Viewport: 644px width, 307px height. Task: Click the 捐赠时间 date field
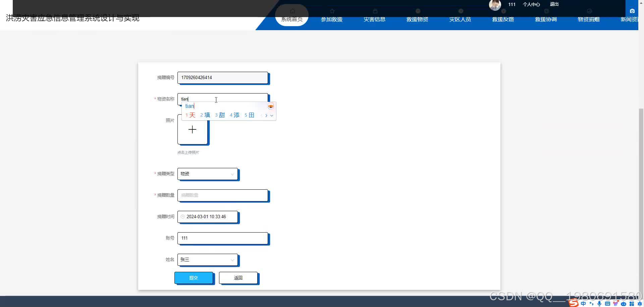tap(208, 217)
